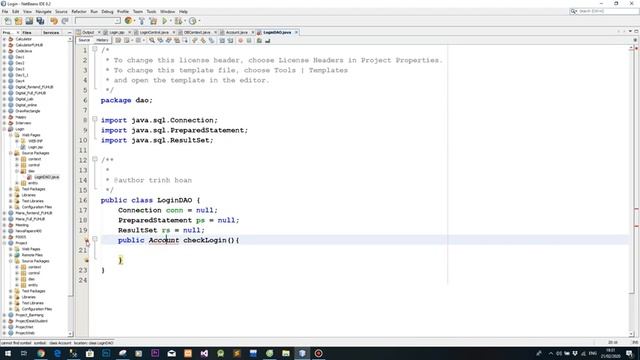Click the Search input field at top right
This screenshot has height=360, width=640.
pyautogui.click(x=607, y=11)
